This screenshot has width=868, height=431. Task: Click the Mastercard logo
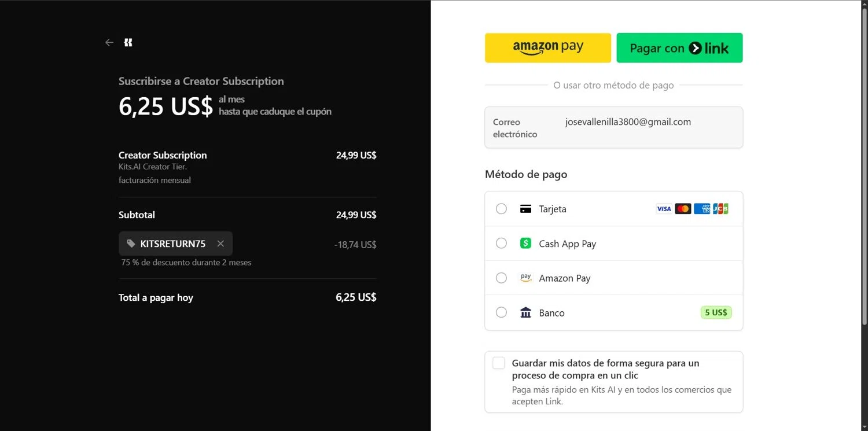pyautogui.click(x=683, y=209)
